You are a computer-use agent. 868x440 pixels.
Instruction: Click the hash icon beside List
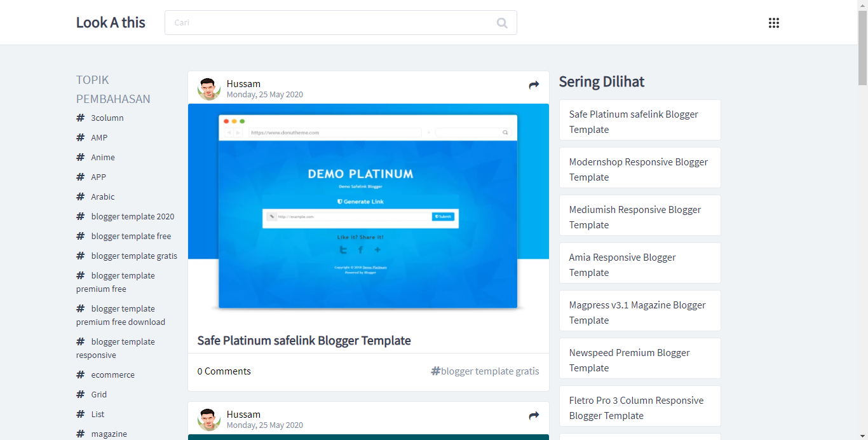coord(80,414)
